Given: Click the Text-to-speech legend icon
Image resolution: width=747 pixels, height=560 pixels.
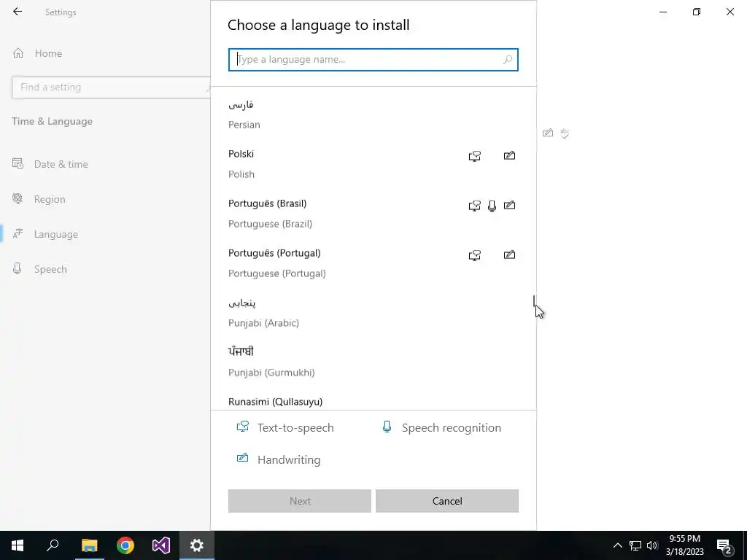Looking at the screenshot, I should [x=243, y=426].
